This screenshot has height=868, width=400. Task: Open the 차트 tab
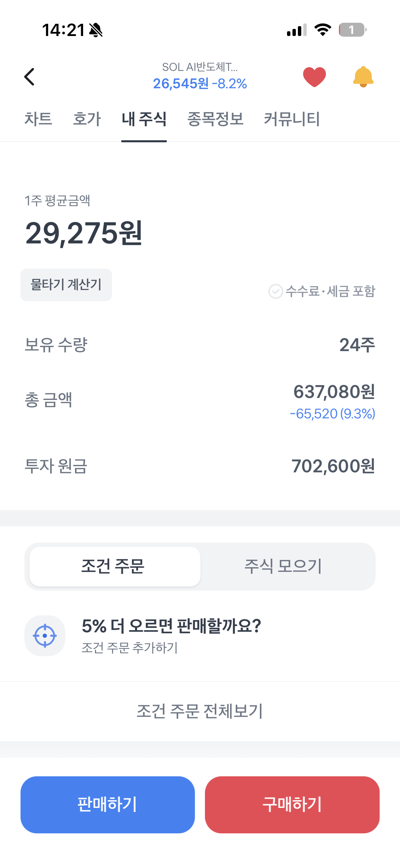tap(38, 119)
